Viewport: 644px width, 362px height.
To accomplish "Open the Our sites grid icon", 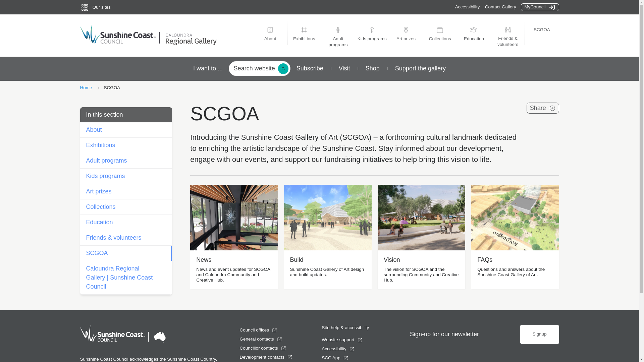I will click(x=85, y=7).
